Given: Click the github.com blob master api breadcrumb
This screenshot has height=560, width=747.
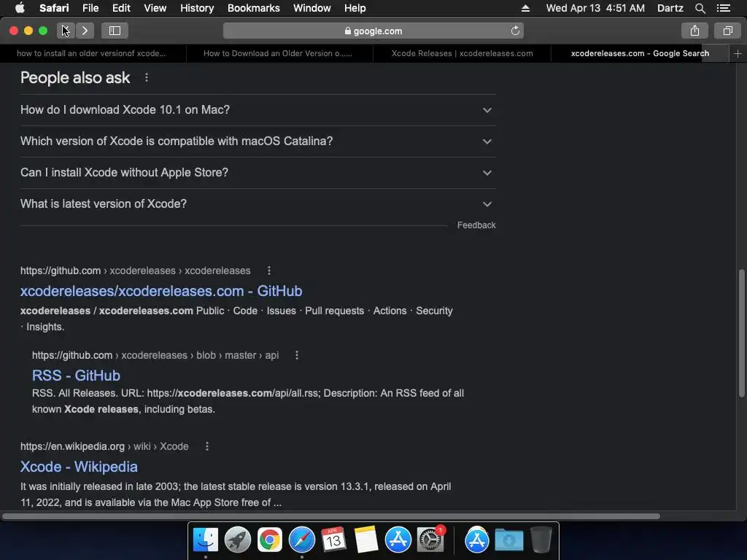Looking at the screenshot, I should (155, 355).
